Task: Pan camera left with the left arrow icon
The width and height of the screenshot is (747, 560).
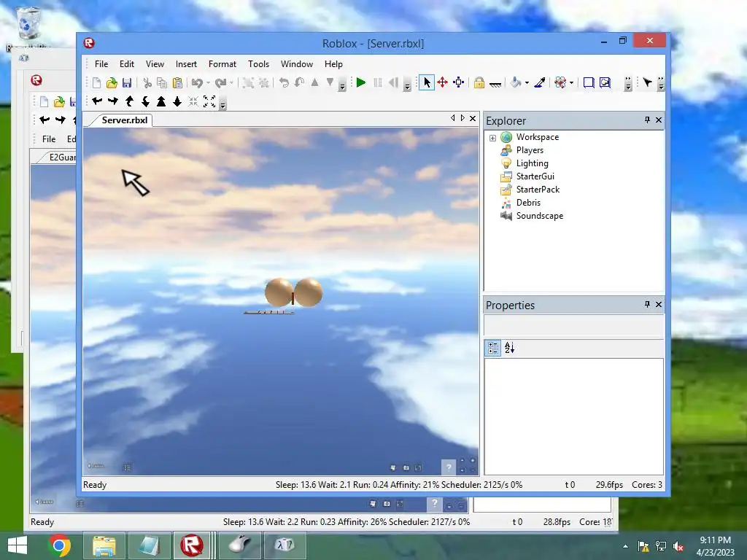Action: (97, 101)
